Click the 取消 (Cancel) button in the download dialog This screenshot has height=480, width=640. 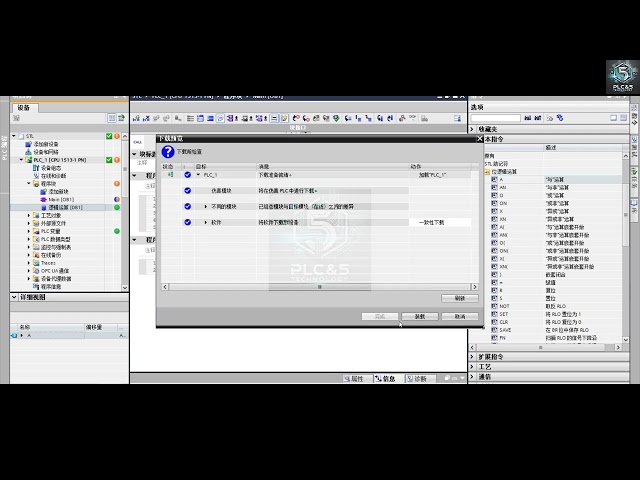point(460,316)
